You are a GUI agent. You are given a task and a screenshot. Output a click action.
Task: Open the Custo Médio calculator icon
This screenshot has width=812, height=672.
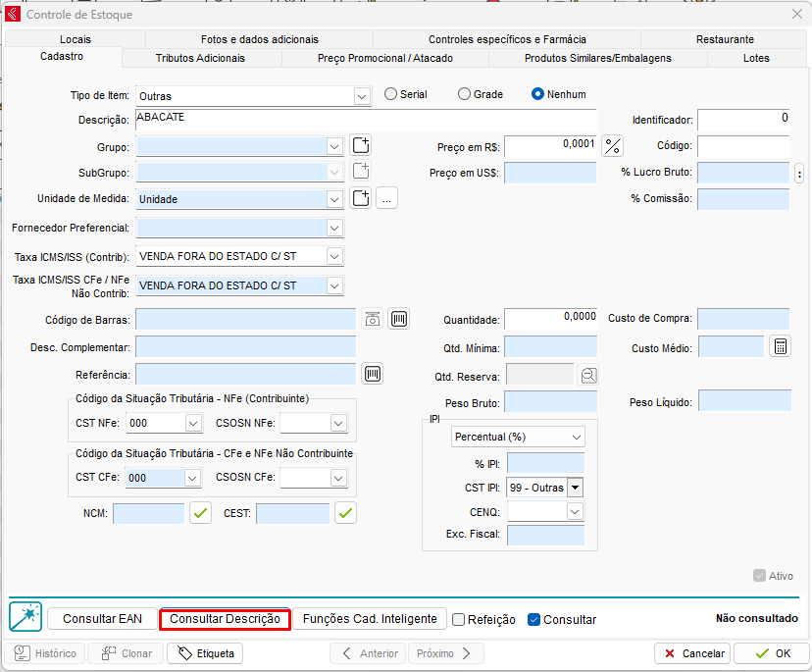[780, 347]
